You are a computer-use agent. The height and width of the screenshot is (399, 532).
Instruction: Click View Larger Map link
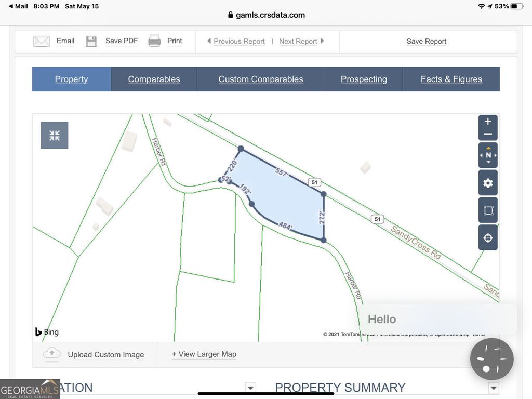[204, 354]
